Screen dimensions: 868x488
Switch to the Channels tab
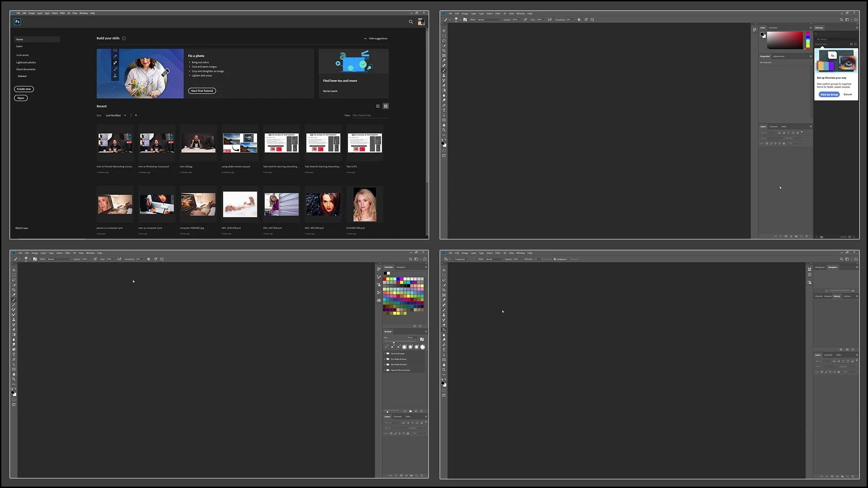pos(398,416)
